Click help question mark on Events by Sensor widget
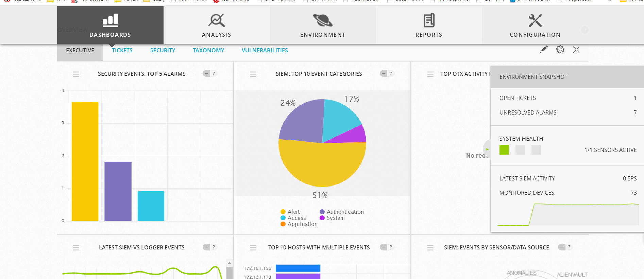 (569, 247)
